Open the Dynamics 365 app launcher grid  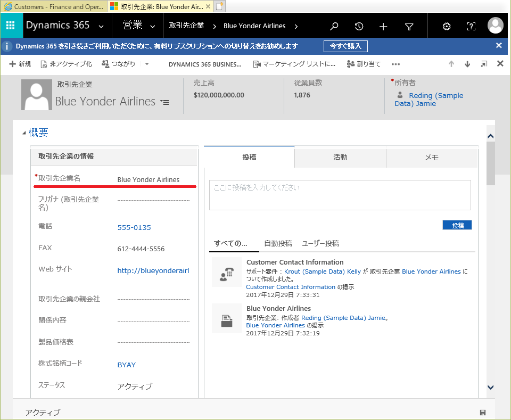pyautogui.click(x=11, y=26)
